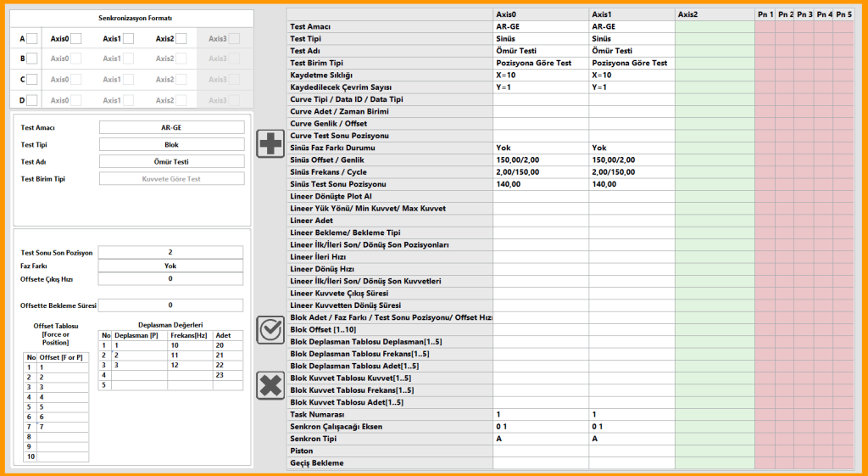Enable the row D checkbox
Image resolution: width=868 pixels, height=476 pixels.
click(31, 100)
